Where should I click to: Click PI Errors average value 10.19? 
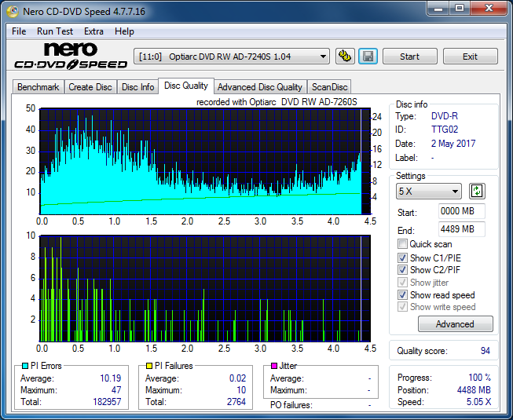click(110, 378)
